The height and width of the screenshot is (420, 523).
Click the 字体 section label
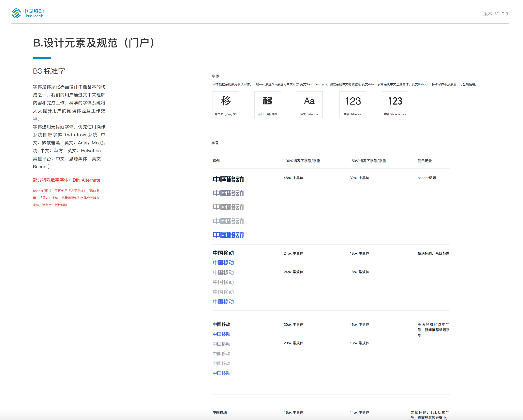[x=215, y=76]
